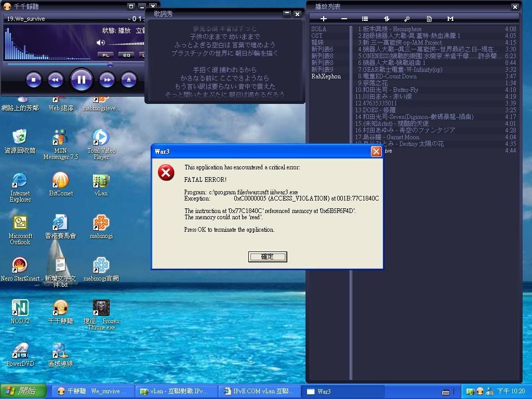Skip to the next track
The image size is (532, 399).
(x=107, y=79)
